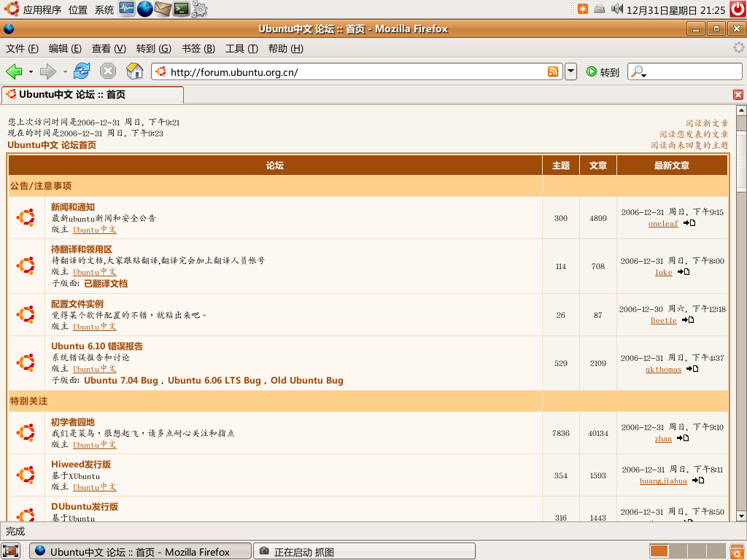
Task: Open the volume speaker icon
Action: point(617,9)
